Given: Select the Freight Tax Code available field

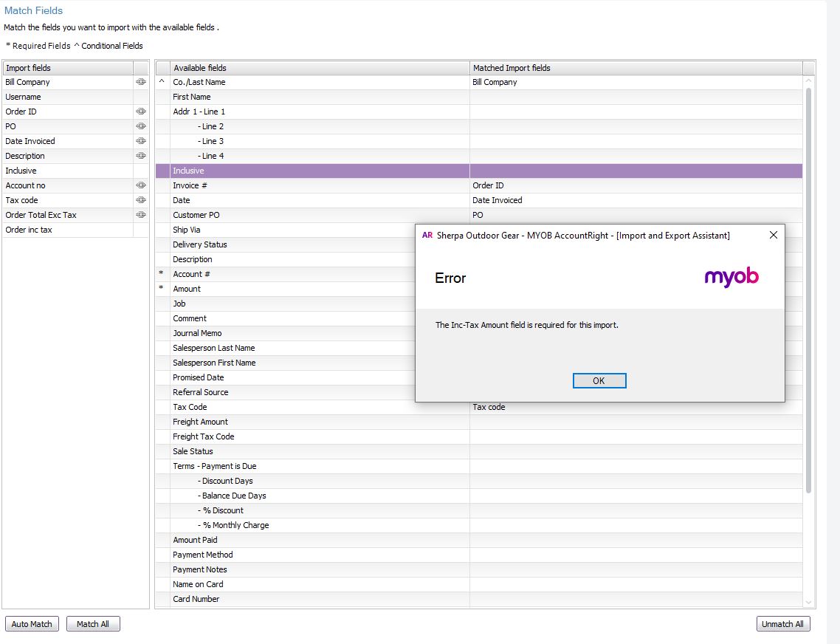Looking at the screenshot, I should [x=320, y=436].
